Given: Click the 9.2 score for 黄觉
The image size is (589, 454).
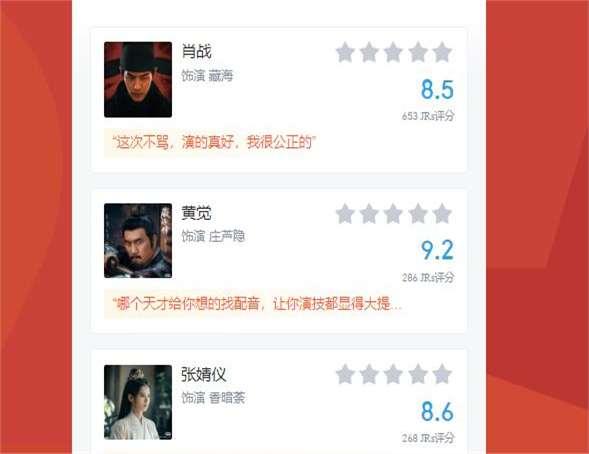Looking at the screenshot, I should tap(437, 250).
